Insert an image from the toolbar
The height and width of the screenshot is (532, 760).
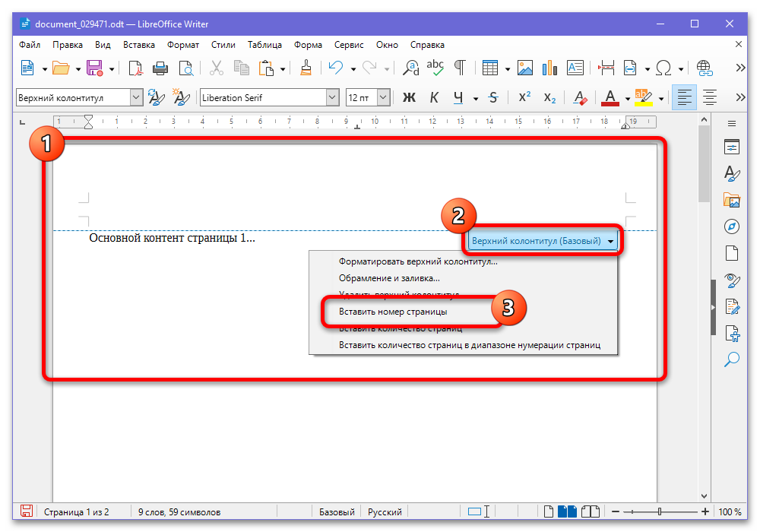[x=525, y=68]
